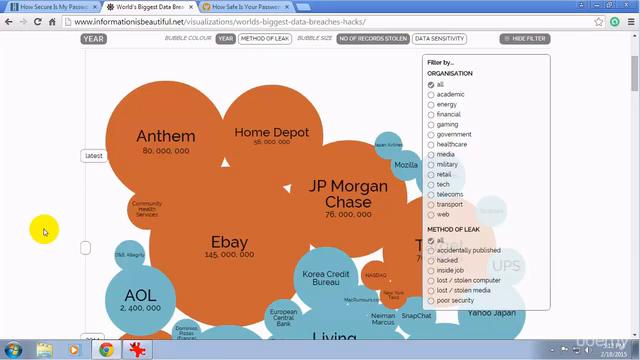Switch to How Safe Is Your Password tab
The image size is (640, 360).
tap(246, 7)
